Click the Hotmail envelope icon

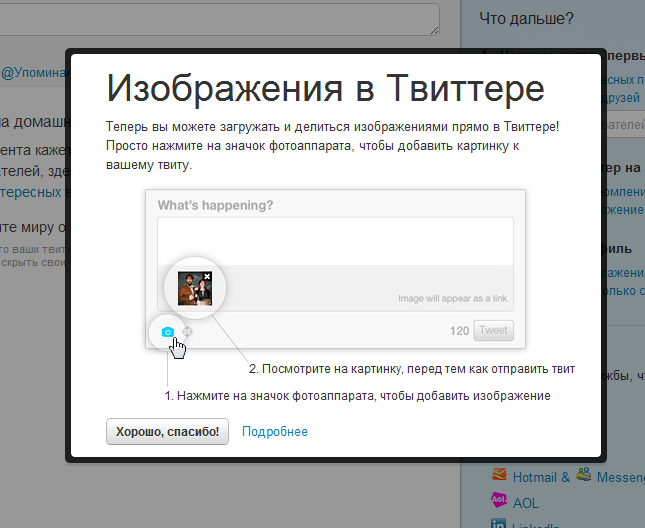(x=499, y=475)
